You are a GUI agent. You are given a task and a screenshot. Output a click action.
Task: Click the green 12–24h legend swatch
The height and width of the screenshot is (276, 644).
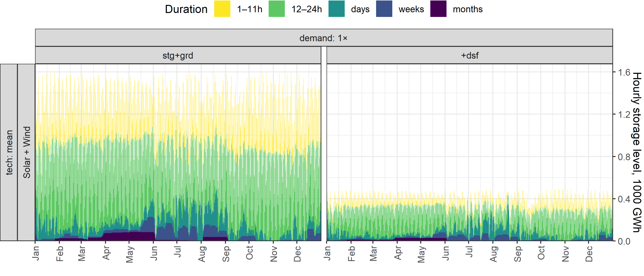point(276,9)
